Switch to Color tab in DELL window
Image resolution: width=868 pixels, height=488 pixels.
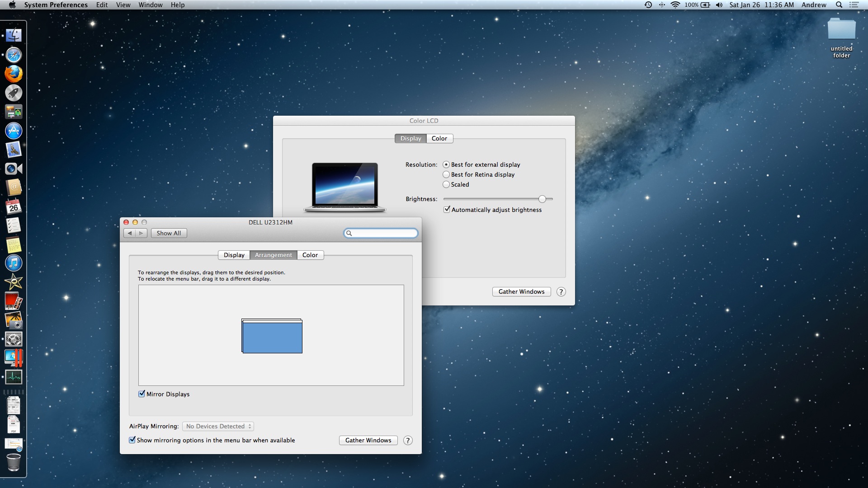(x=310, y=255)
